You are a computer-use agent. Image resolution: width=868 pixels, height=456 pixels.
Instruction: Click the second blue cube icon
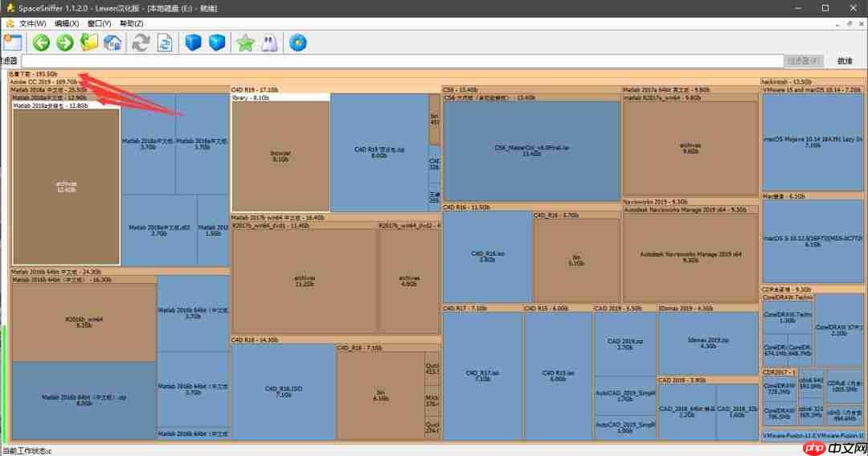coord(217,43)
